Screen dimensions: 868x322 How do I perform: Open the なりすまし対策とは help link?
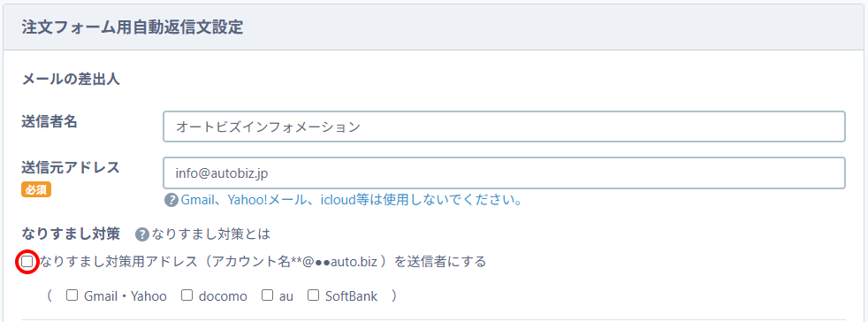[210, 234]
